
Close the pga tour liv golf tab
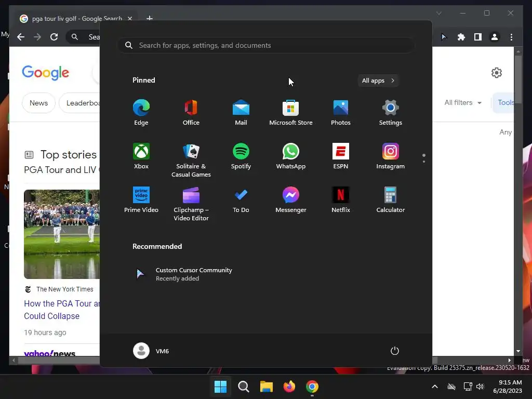coord(129,19)
